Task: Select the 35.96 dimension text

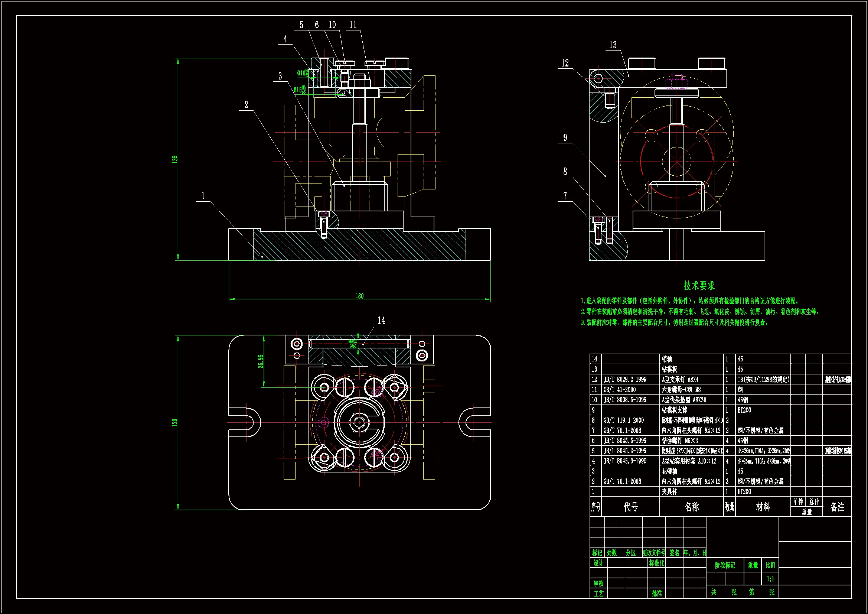Action: (x=261, y=361)
